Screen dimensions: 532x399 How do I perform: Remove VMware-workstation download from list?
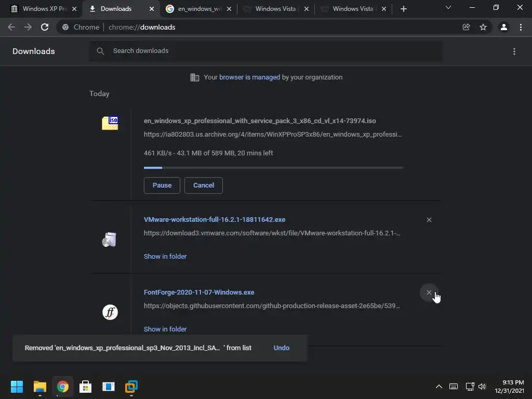pos(429,220)
